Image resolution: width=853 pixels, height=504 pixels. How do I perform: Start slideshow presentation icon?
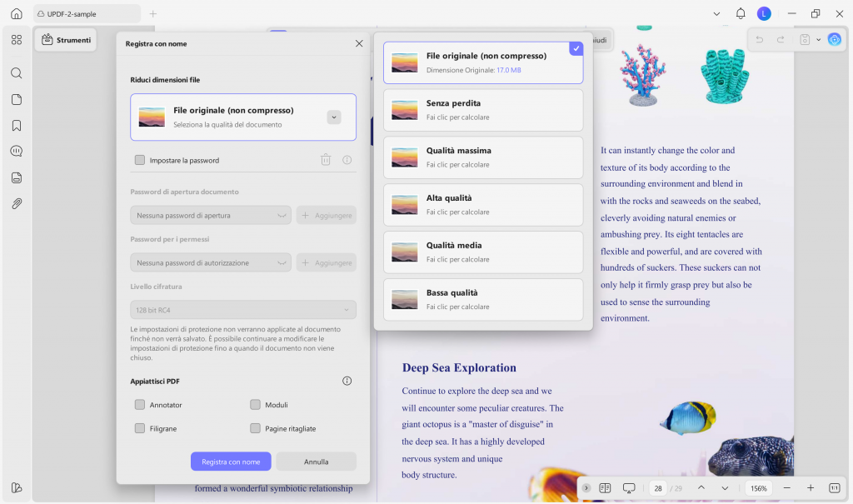point(629,488)
